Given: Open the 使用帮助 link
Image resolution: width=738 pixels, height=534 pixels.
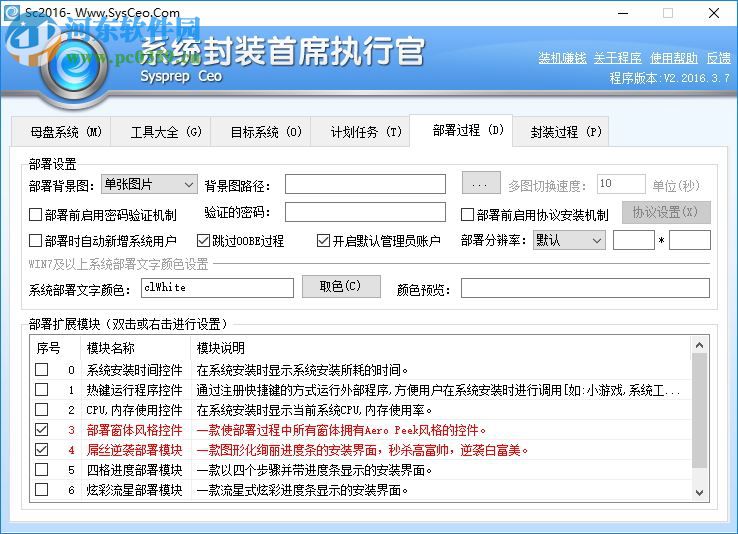Looking at the screenshot, I should pos(674,58).
